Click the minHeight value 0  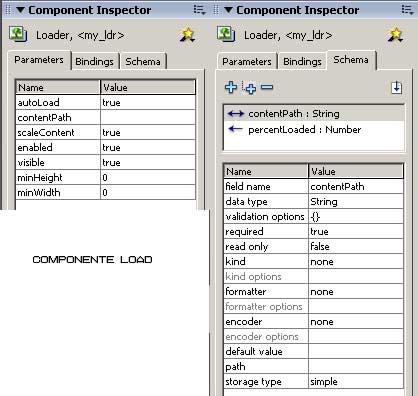click(x=148, y=177)
